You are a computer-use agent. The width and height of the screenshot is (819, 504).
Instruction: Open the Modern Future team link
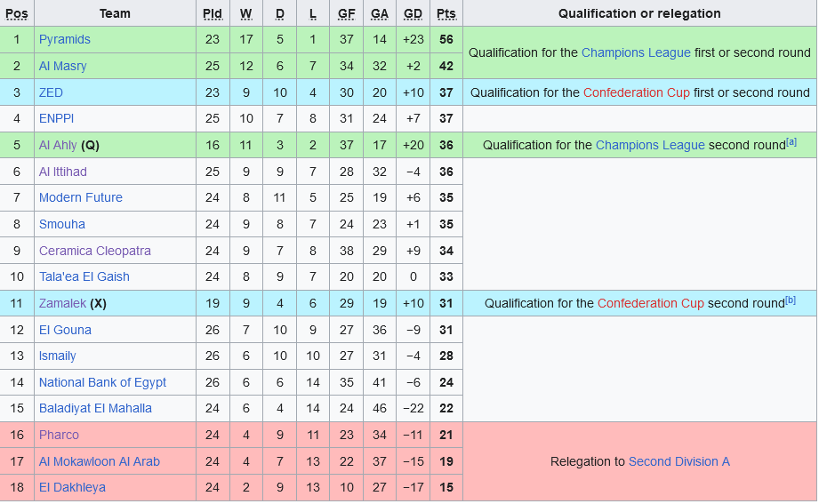coord(80,198)
